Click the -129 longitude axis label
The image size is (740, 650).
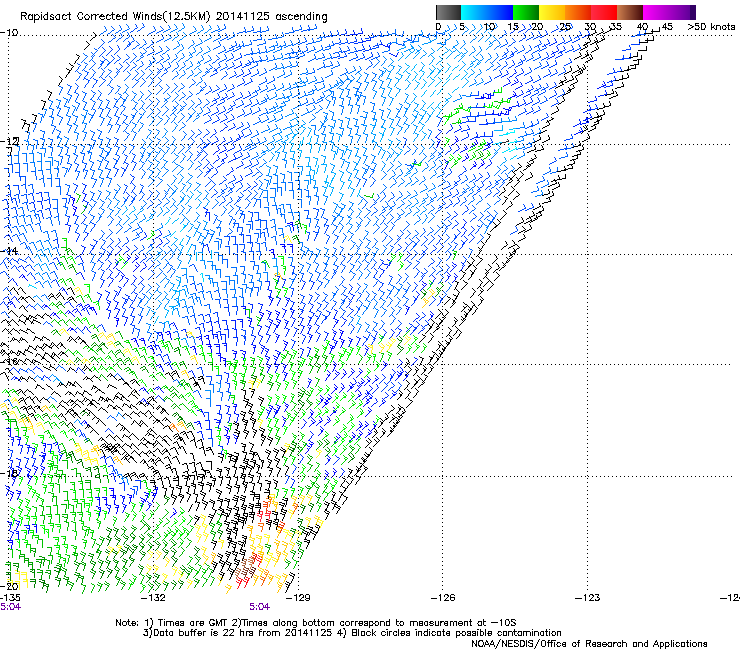[x=299, y=598]
